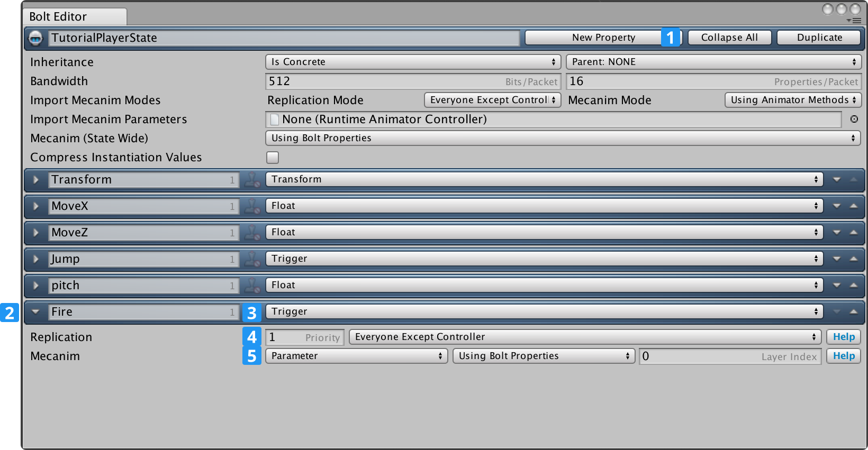
Task: Move the MoveZ property down
Action: click(x=837, y=233)
